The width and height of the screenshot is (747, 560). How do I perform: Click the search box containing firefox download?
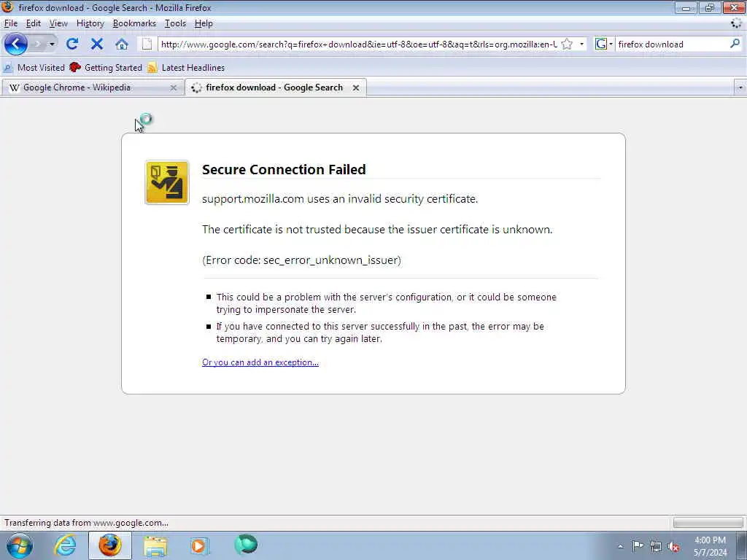(x=672, y=44)
